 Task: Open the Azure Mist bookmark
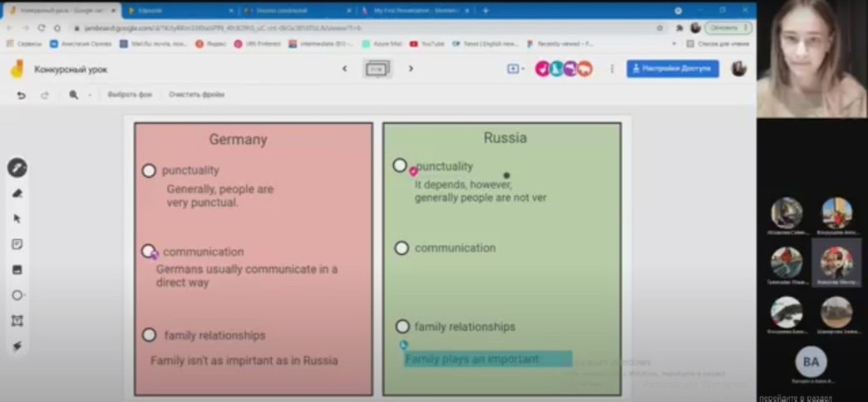coord(382,43)
